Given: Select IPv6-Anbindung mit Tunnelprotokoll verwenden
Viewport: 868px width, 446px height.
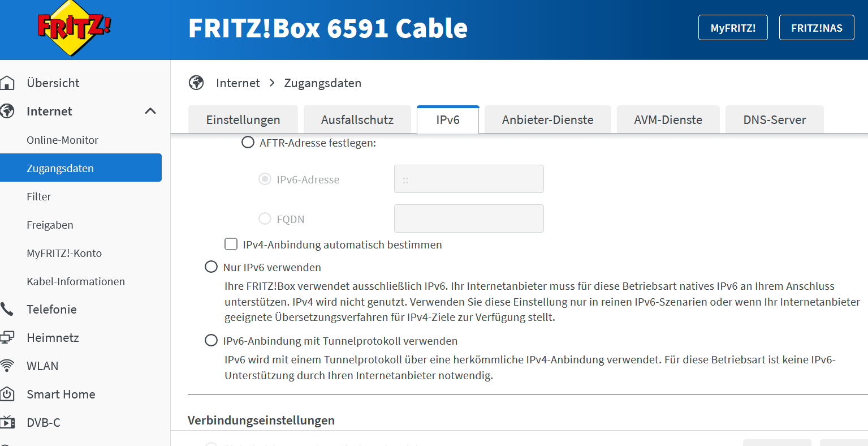Looking at the screenshot, I should (211, 341).
